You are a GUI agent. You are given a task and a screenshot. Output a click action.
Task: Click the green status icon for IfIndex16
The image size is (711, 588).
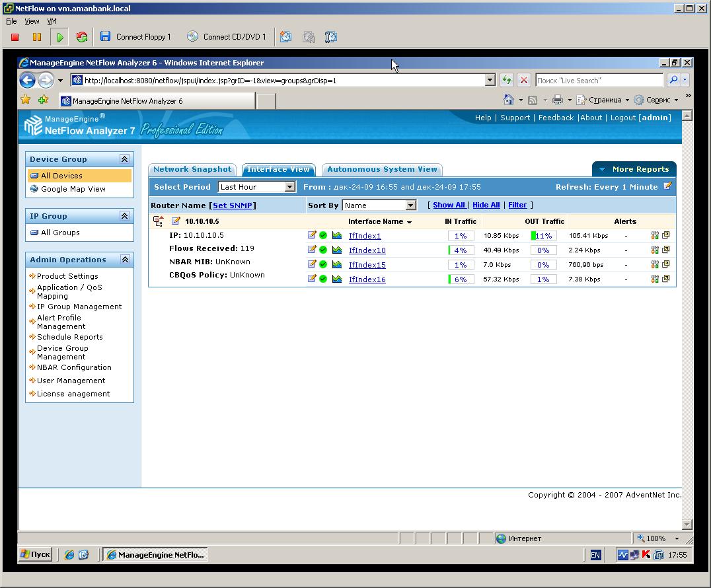click(323, 279)
